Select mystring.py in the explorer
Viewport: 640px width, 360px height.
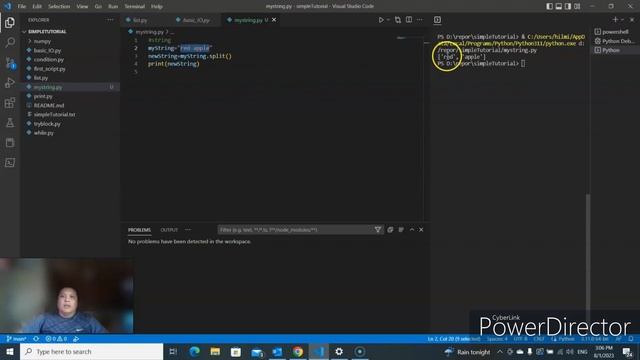48,87
